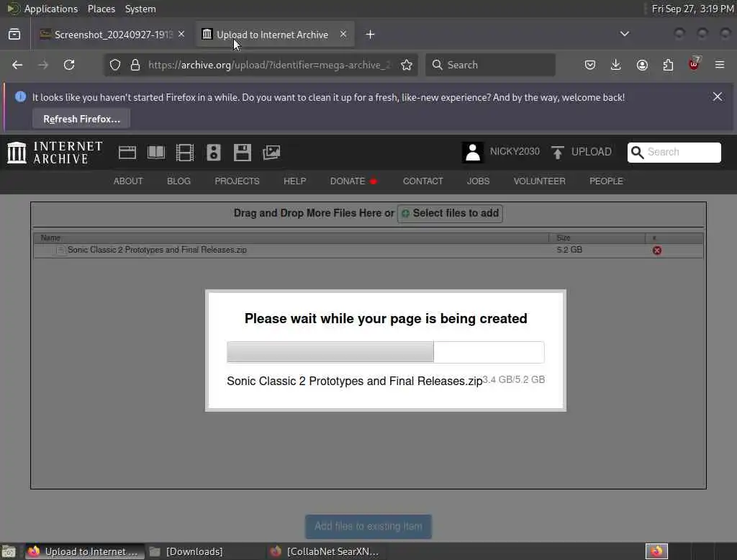Click the uBlock Origin extension icon
The width and height of the screenshot is (737, 560).
pyautogui.click(x=695, y=64)
